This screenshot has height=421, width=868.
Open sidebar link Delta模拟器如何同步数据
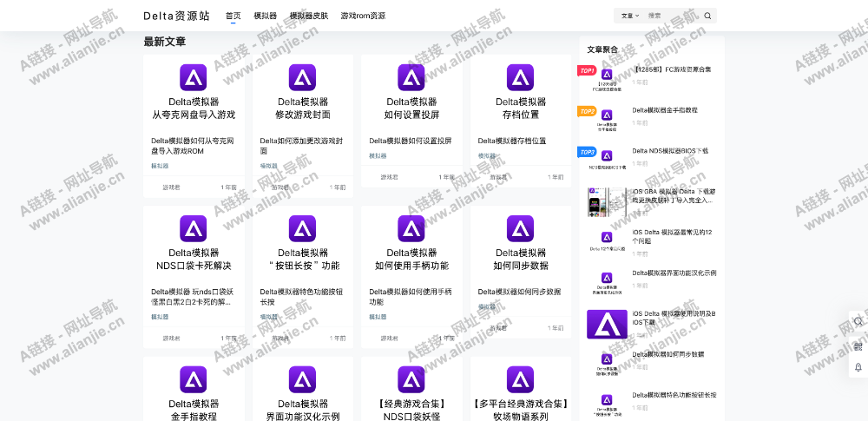click(x=668, y=354)
